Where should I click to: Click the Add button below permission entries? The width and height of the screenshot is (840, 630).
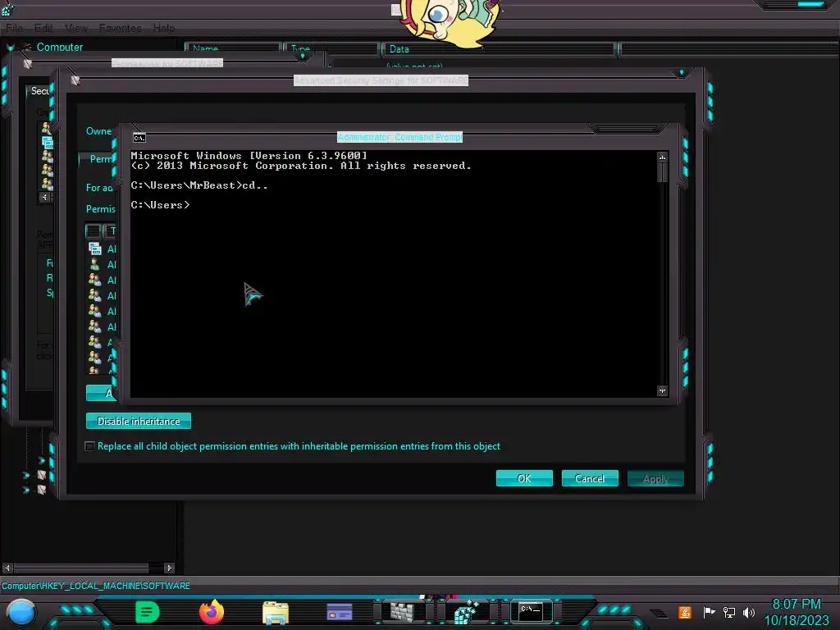pyautogui.click(x=102, y=393)
